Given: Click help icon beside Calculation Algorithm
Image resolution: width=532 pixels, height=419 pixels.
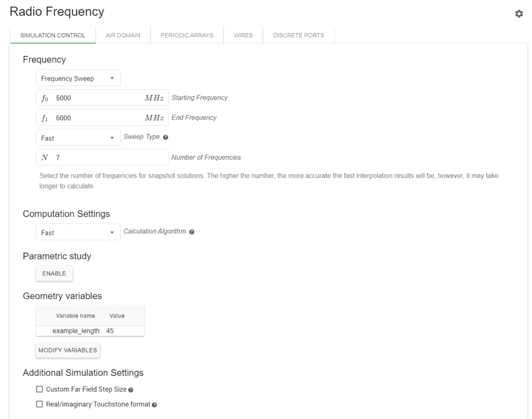Looking at the screenshot, I should [192, 232].
